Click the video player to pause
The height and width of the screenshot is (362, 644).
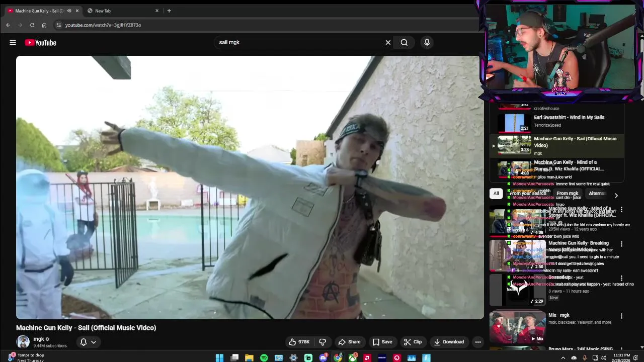click(x=250, y=187)
